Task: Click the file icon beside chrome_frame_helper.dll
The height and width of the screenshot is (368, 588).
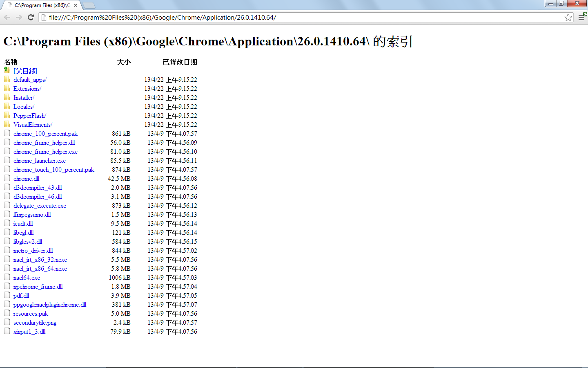Action: 7,142
